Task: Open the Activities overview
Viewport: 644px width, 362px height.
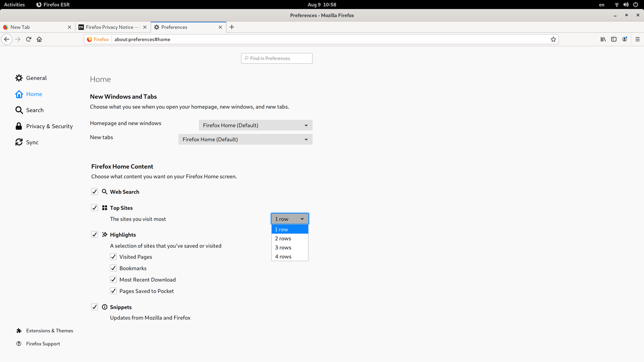Action: coord(14,5)
